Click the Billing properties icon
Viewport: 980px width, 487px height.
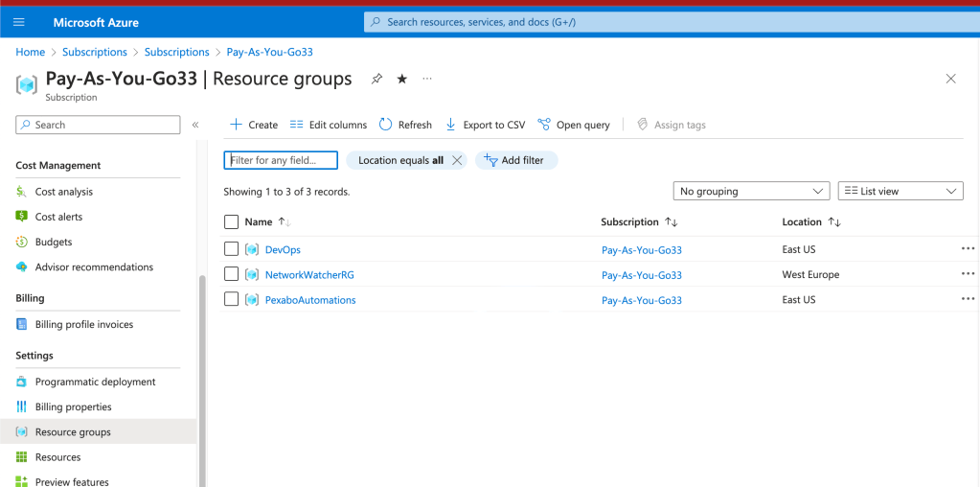point(21,407)
